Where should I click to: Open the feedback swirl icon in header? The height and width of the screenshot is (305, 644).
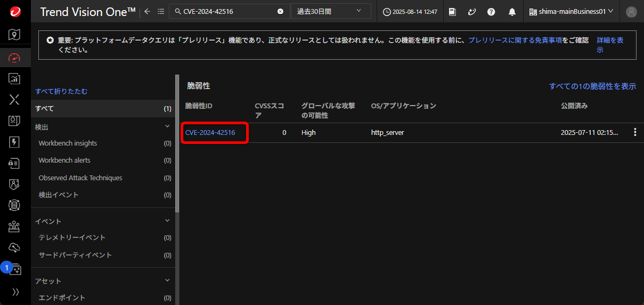click(x=471, y=11)
